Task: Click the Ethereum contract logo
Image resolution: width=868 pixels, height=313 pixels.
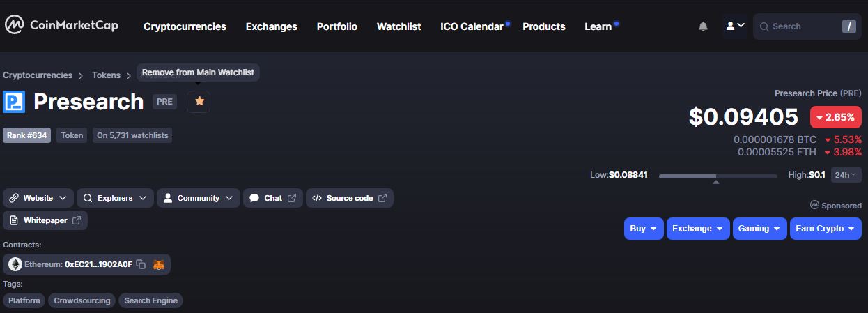Action: [x=15, y=264]
